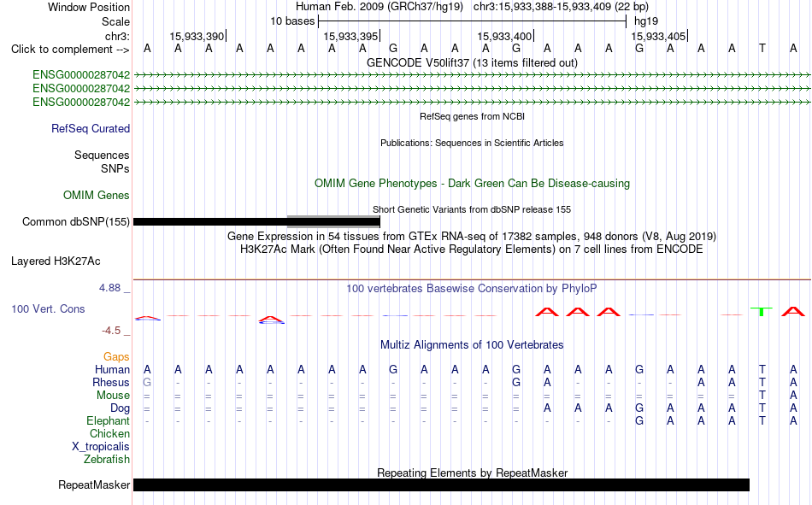Select the Elephant species label
The height and width of the screenshot is (505, 812).
(x=109, y=421)
